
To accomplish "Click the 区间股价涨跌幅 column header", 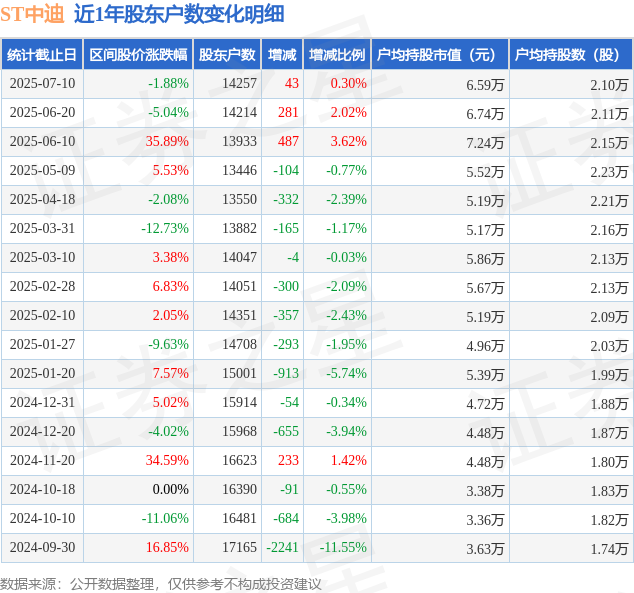I will point(138,55).
